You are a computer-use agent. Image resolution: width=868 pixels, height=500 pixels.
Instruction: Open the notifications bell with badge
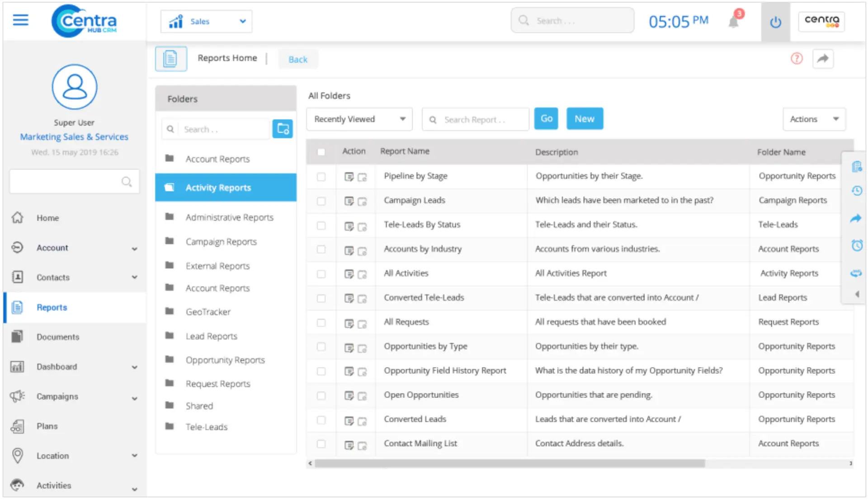(x=733, y=21)
